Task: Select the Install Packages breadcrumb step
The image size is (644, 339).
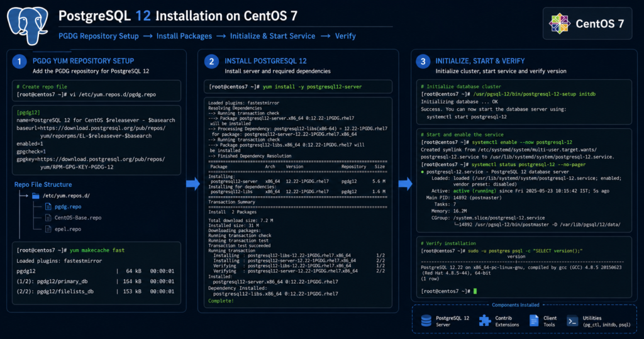Action: click(x=184, y=36)
